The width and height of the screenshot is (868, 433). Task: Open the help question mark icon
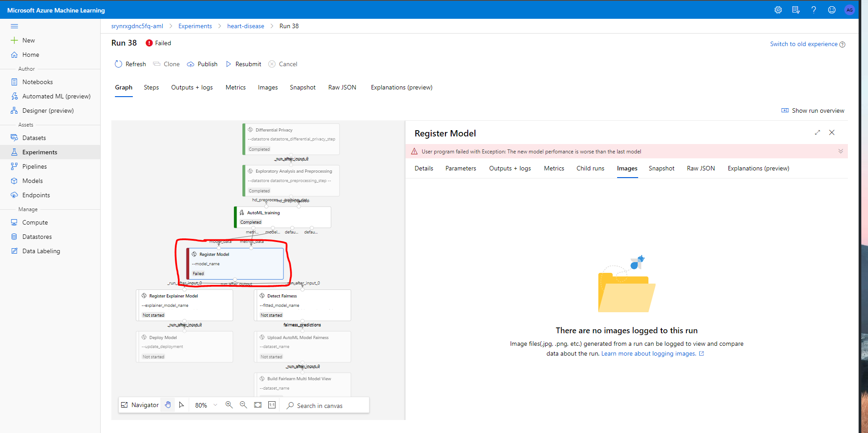click(x=813, y=10)
